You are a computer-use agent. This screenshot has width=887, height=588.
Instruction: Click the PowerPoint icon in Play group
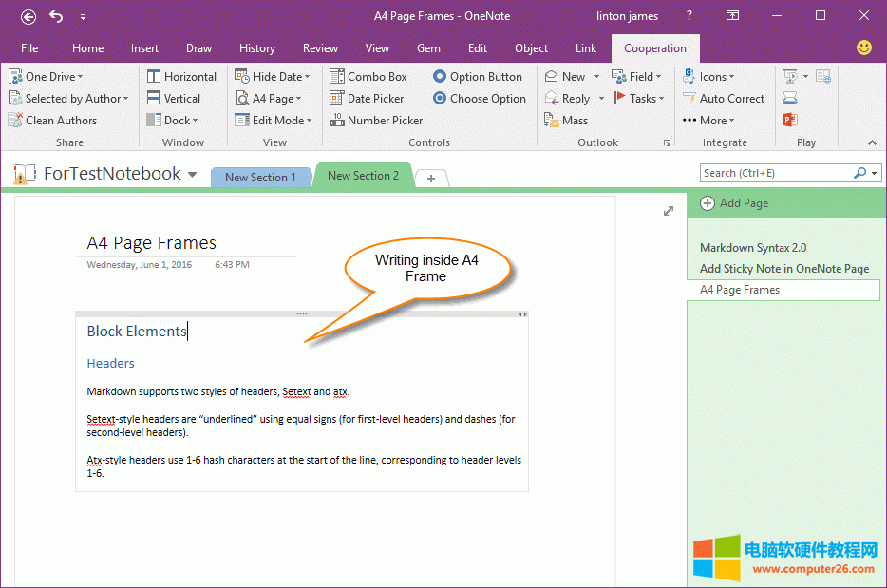790,120
